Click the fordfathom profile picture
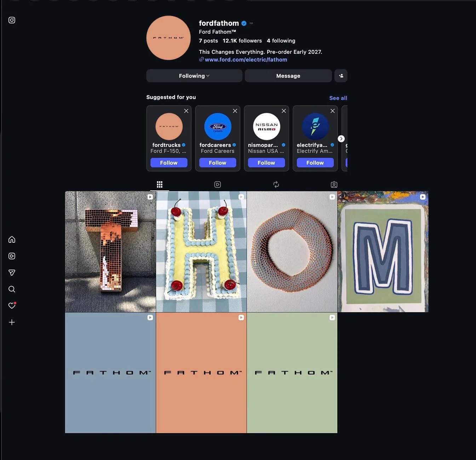This screenshot has height=460, width=476. point(168,38)
